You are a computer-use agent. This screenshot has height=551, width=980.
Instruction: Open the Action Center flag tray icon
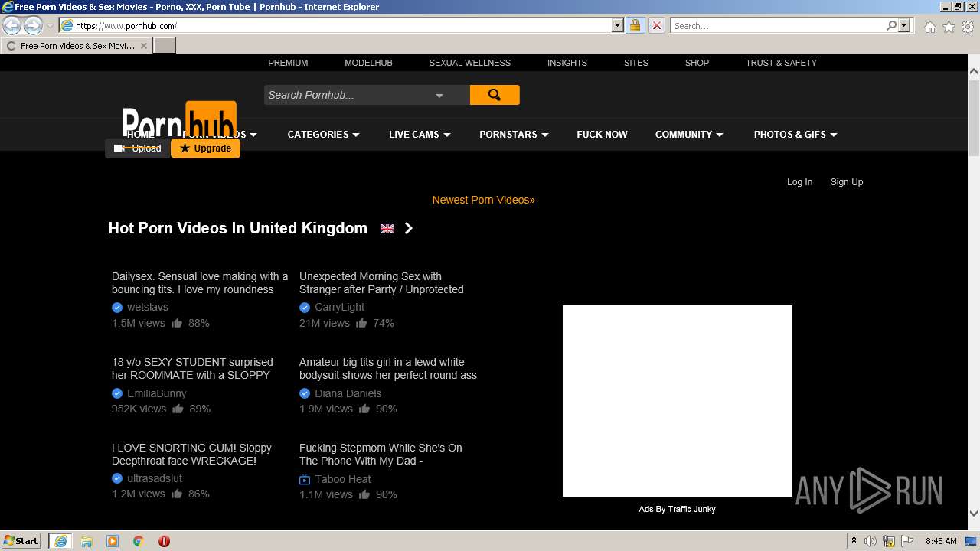[x=907, y=541]
